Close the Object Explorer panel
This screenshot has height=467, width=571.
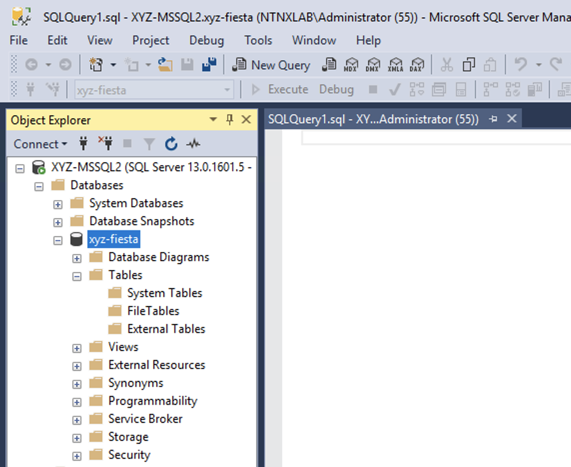(246, 119)
